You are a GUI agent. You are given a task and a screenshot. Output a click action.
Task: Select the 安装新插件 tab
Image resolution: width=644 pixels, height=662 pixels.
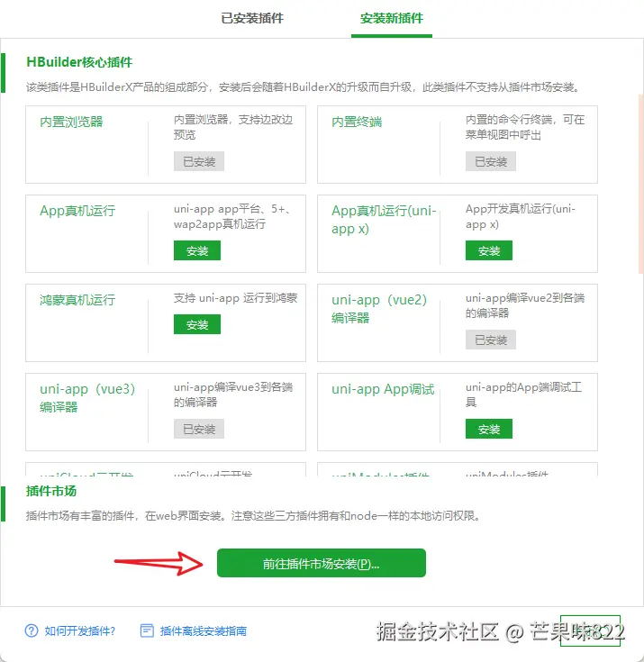[x=392, y=18]
